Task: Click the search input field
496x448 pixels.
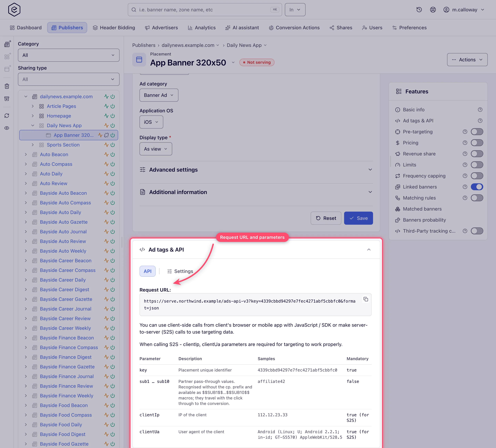Action: coord(205,10)
